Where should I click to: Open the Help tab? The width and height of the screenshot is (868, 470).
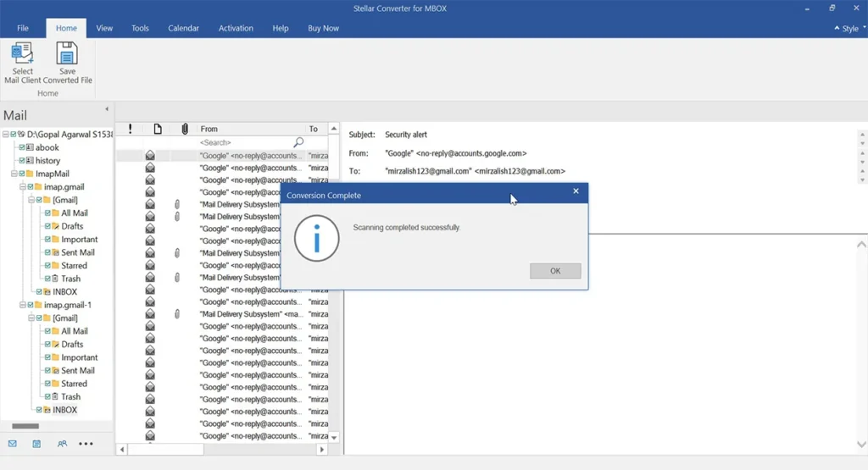(x=280, y=28)
